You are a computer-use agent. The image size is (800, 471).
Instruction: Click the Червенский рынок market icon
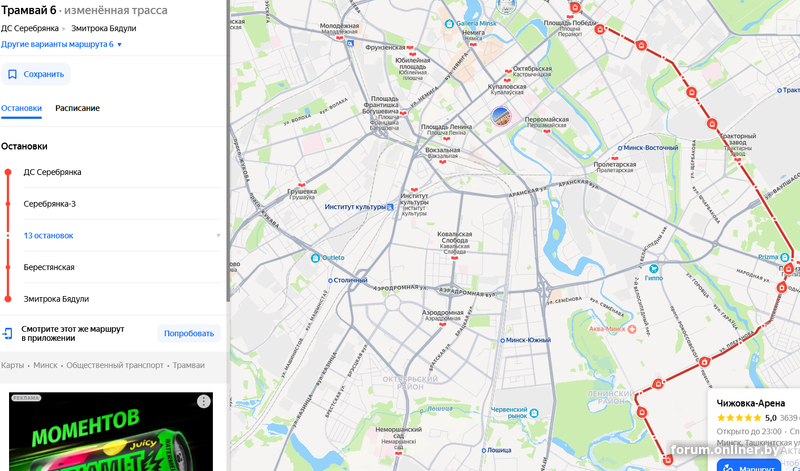tap(534, 413)
